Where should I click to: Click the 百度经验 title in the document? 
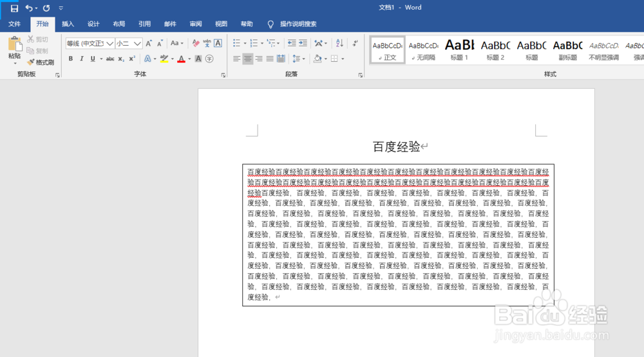point(396,147)
